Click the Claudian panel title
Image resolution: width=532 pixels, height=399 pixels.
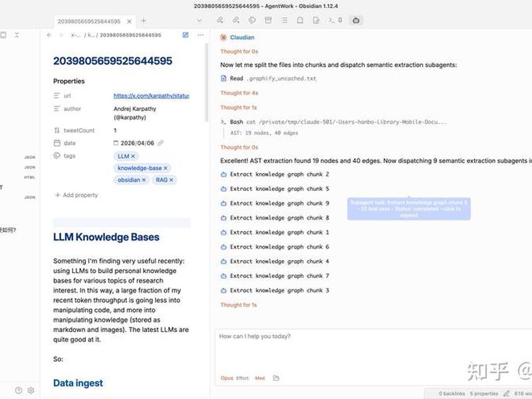coord(242,37)
